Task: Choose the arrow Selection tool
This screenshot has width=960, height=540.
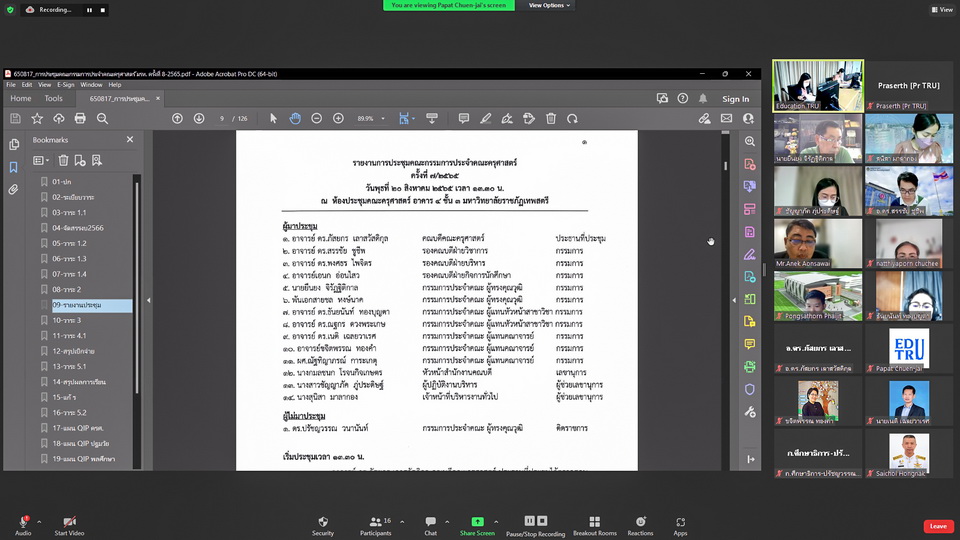Action: (273, 119)
